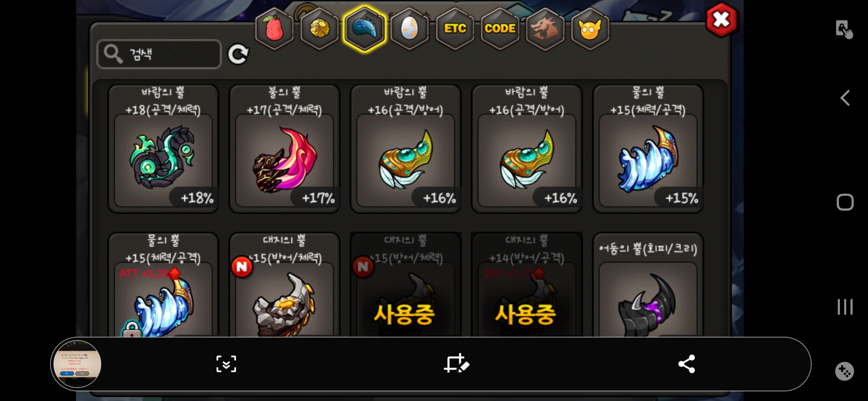Select the blue dragon horn category tab

[365, 29]
